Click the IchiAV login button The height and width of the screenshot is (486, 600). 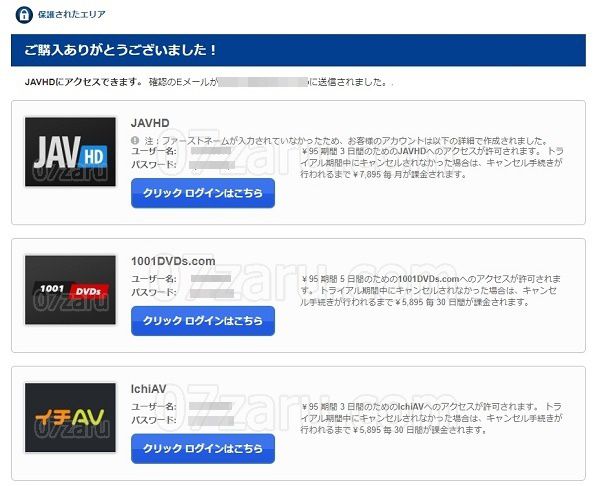203,448
